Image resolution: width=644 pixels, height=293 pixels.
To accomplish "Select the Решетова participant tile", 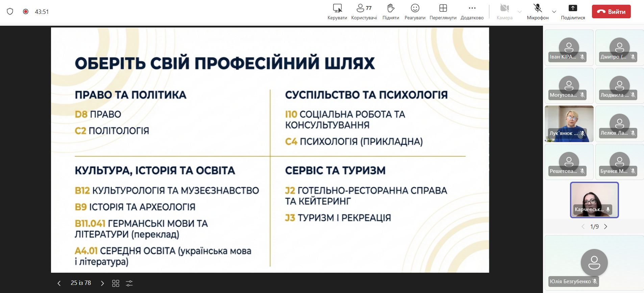I will [569, 162].
